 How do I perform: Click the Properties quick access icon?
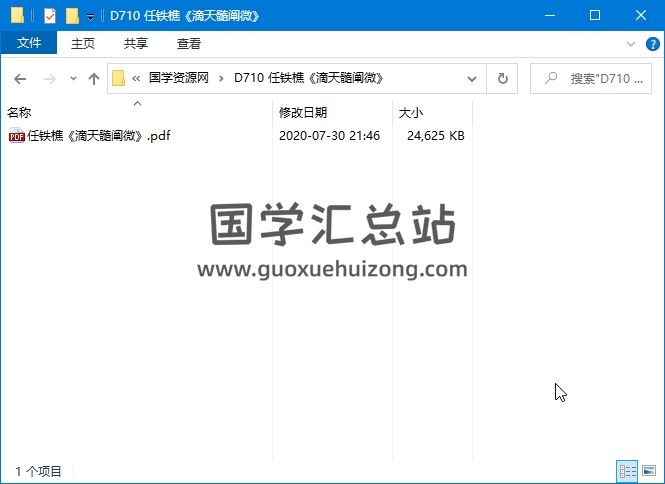pyautogui.click(x=50, y=16)
